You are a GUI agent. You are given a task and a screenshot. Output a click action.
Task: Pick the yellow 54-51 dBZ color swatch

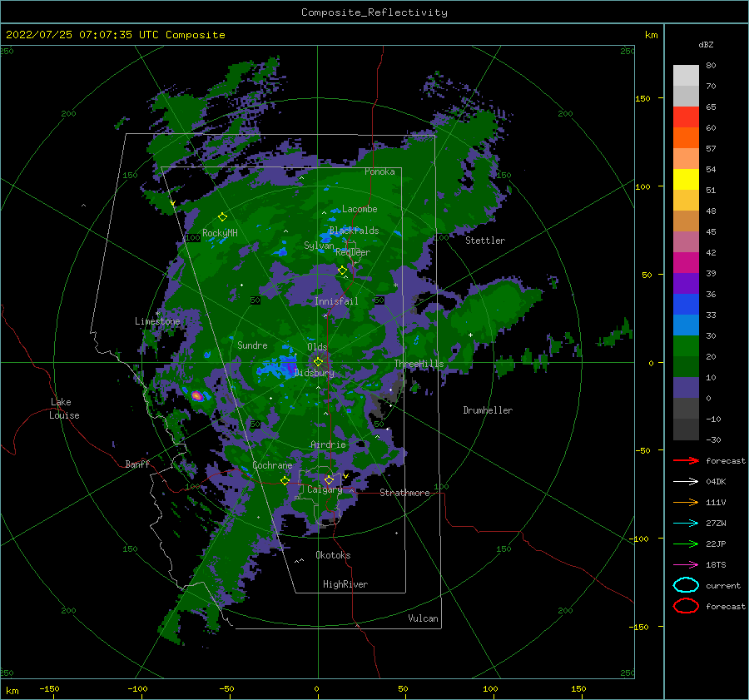point(686,180)
